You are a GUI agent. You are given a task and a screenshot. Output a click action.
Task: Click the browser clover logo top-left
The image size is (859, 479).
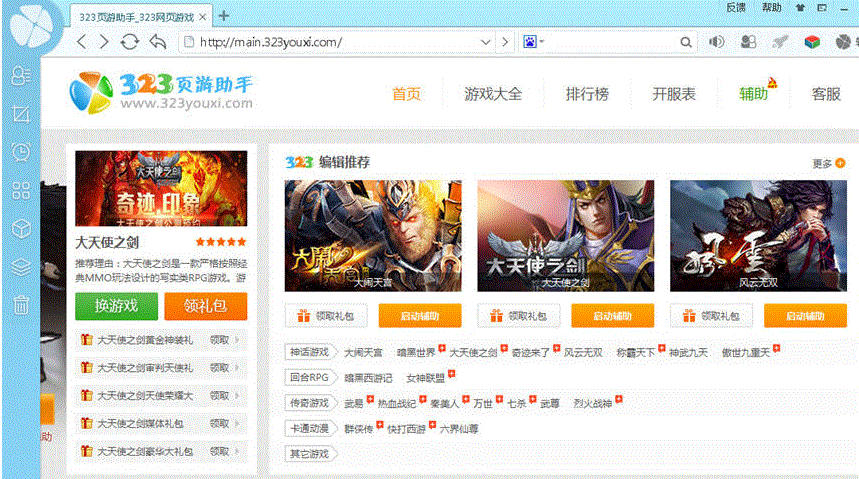coord(31,26)
